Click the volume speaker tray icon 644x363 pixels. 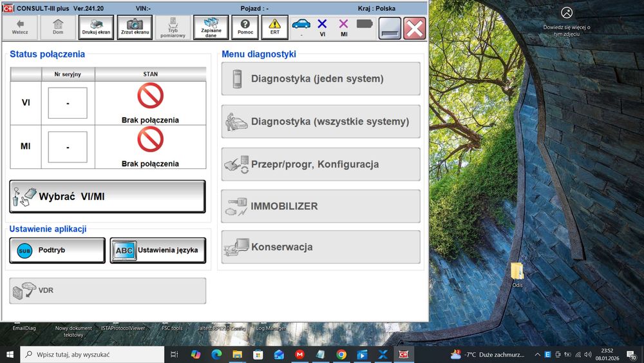click(x=588, y=355)
